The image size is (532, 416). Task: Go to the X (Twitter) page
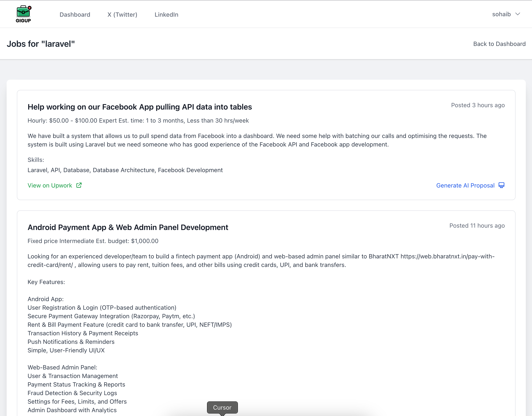coord(122,15)
